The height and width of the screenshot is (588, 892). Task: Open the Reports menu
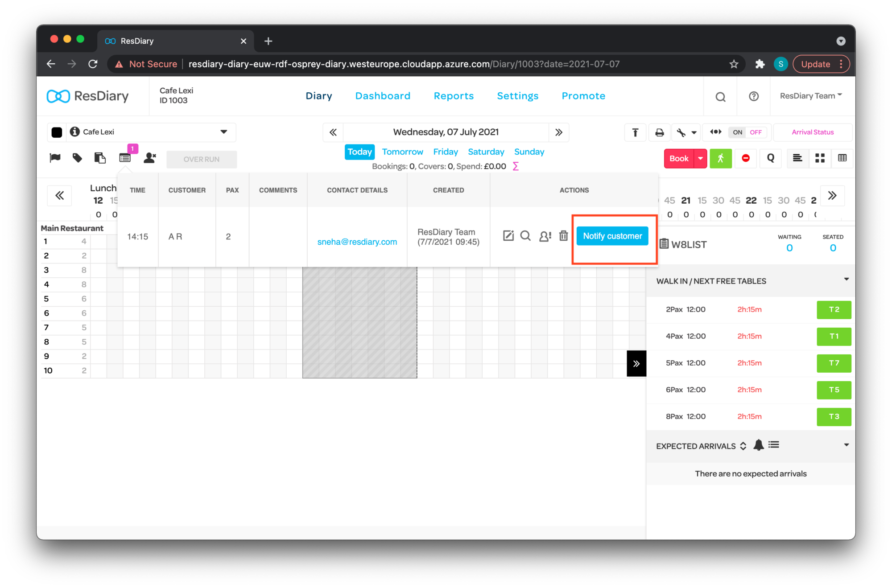(x=454, y=96)
